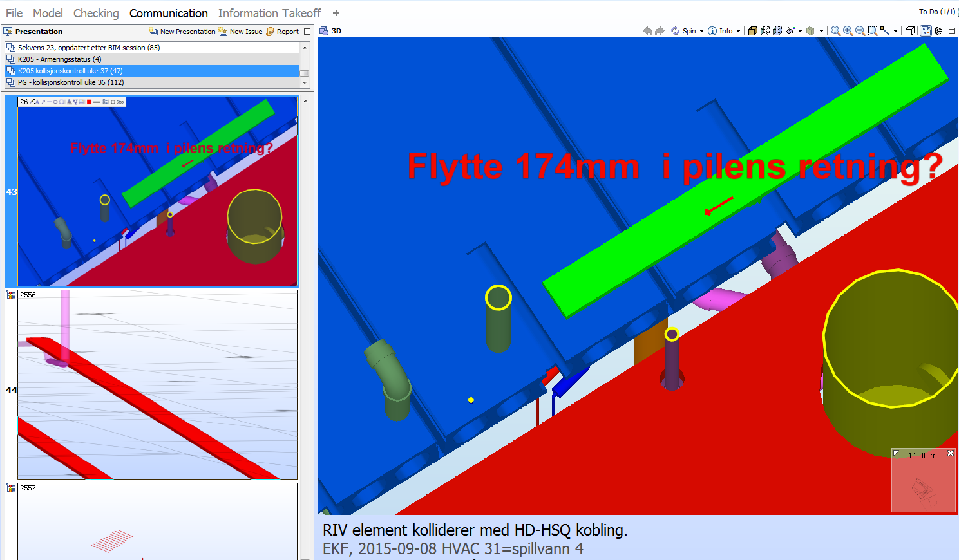Click the 3D panel header icon
The height and width of the screenshot is (560, 959).
[324, 31]
